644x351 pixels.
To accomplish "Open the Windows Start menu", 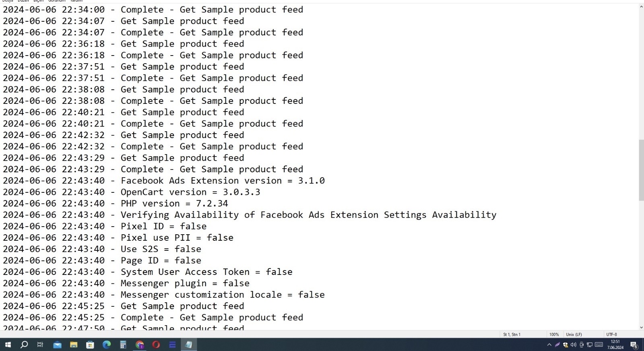I will coord(8,345).
